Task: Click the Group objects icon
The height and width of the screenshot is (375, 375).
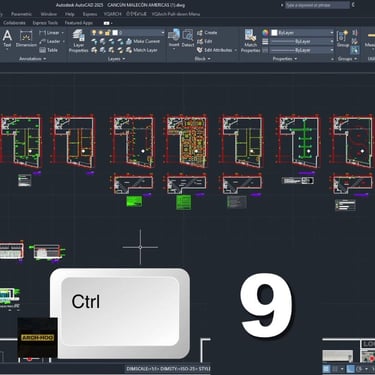Action: click(343, 39)
